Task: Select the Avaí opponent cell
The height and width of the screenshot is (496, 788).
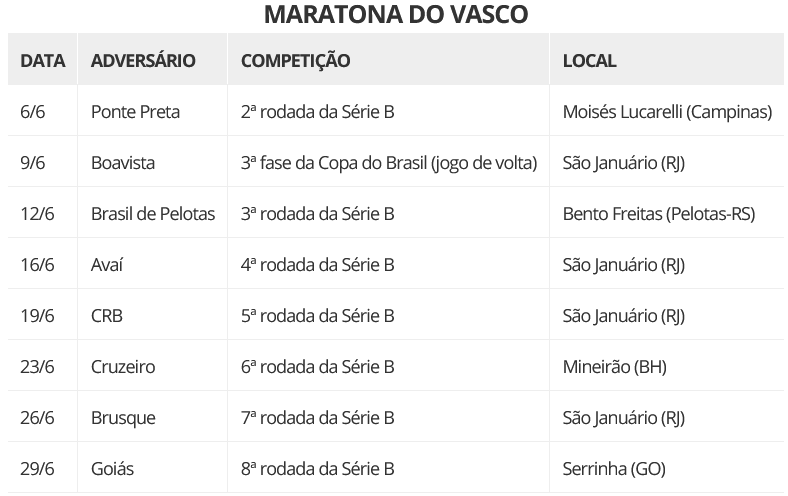Action: tap(106, 265)
